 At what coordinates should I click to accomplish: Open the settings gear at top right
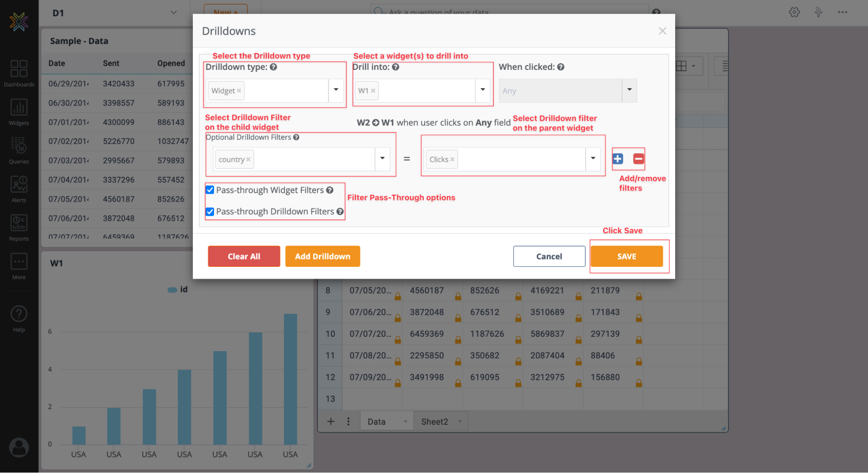(x=794, y=12)
